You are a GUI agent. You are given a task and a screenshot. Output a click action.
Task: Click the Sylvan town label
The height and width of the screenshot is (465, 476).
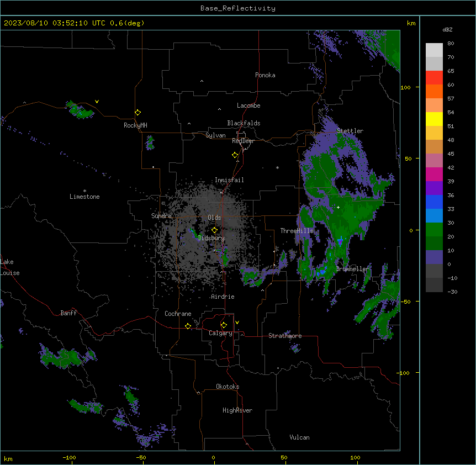point(215,135)
